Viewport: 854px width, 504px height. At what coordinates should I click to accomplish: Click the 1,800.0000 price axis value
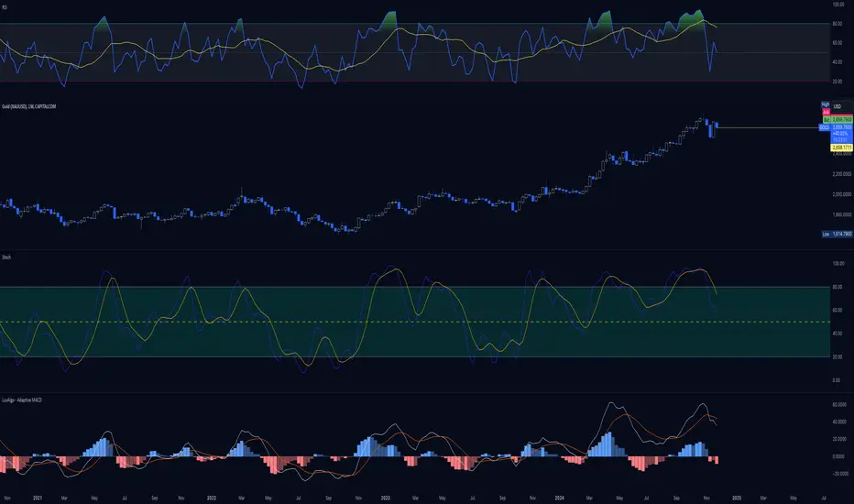842,214
